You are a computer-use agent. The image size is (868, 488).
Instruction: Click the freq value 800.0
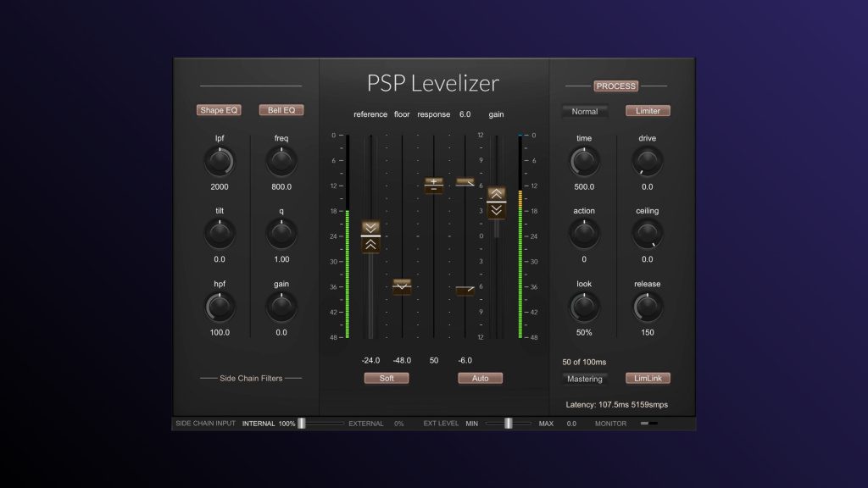point(281,187)
